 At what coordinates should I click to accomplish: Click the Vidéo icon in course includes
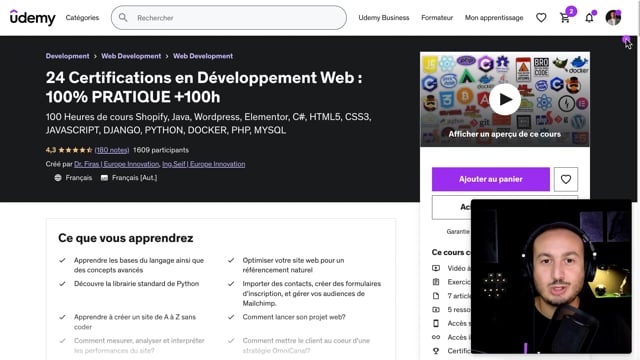pos(436,268)
